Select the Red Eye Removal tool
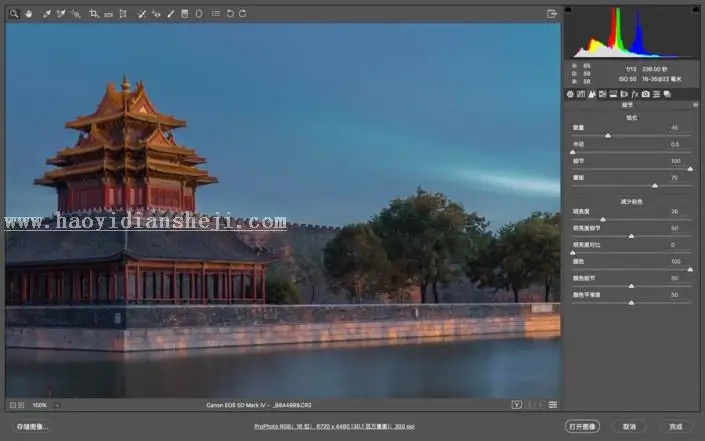This screenshot has height=441, width=705. (156, 14)
